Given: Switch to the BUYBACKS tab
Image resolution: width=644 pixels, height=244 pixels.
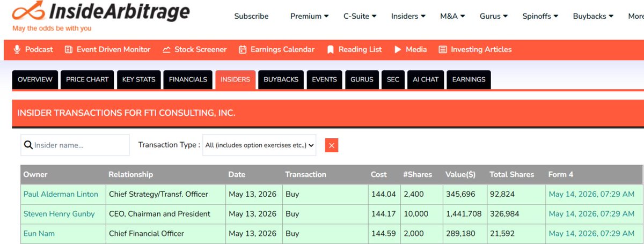Looking at the screenshot, I should click(281, 79).
